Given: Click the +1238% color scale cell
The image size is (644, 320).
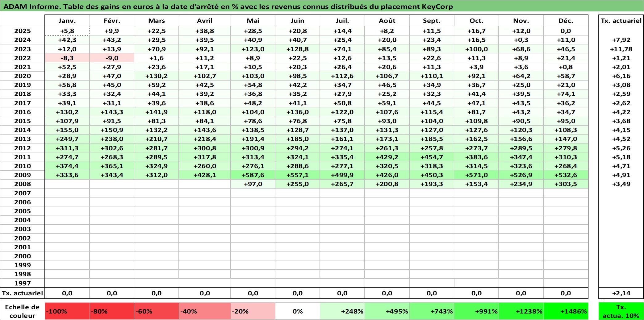Looking at the screenshot, I should point(521,311).
